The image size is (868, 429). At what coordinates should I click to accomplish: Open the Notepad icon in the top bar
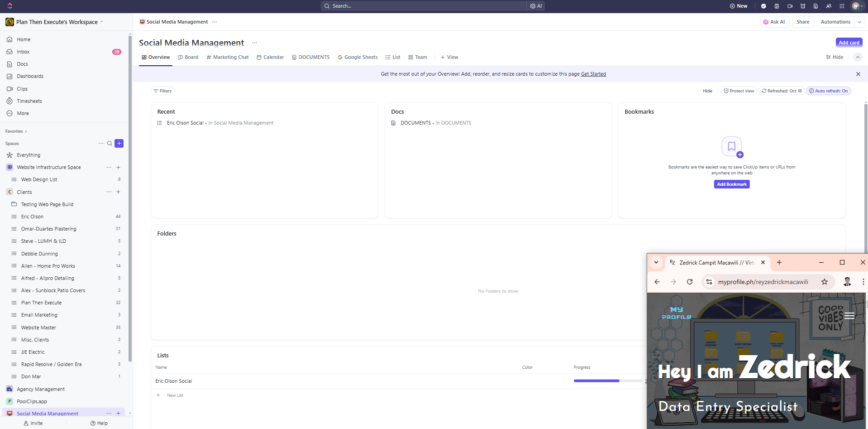click(777, 6)
